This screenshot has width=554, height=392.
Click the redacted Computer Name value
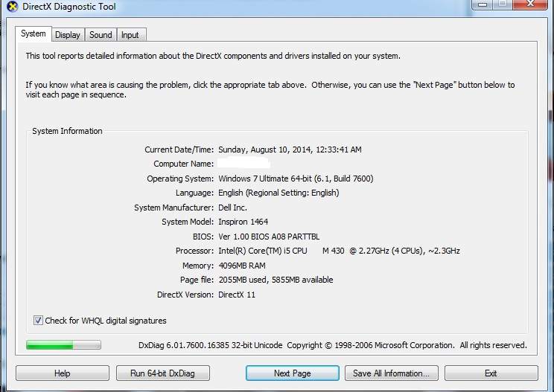click(x=243, y=164)
